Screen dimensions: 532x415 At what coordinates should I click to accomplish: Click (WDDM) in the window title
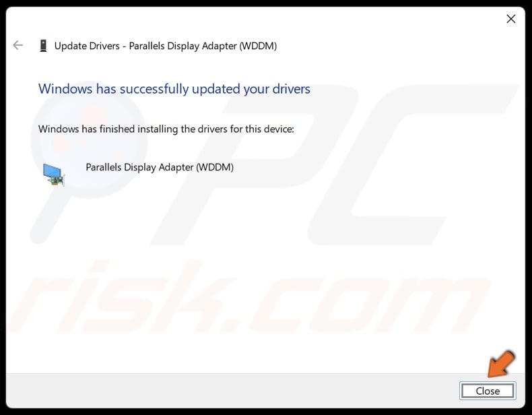pyautogui.click(x=258, y=46)
